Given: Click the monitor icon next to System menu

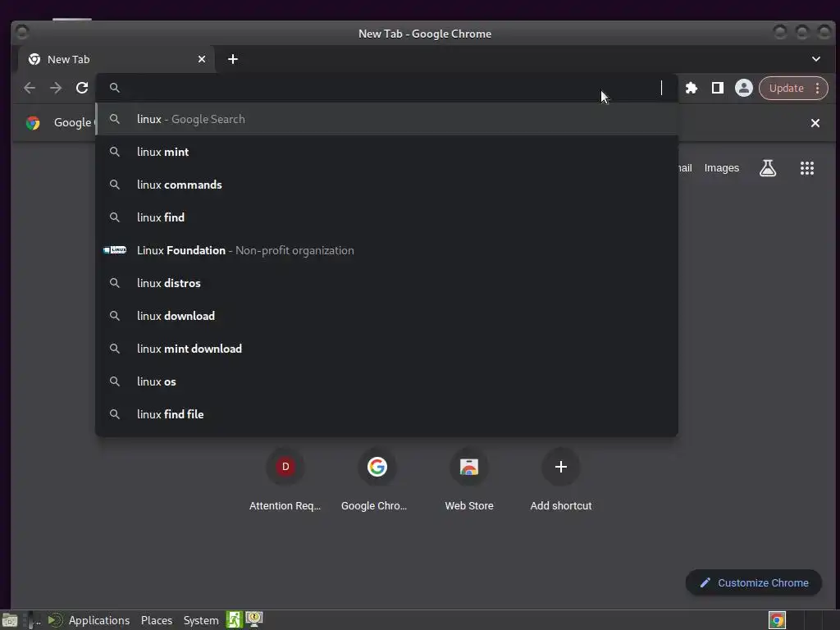Looking at the screenshot, I should [x=254, y=619].
